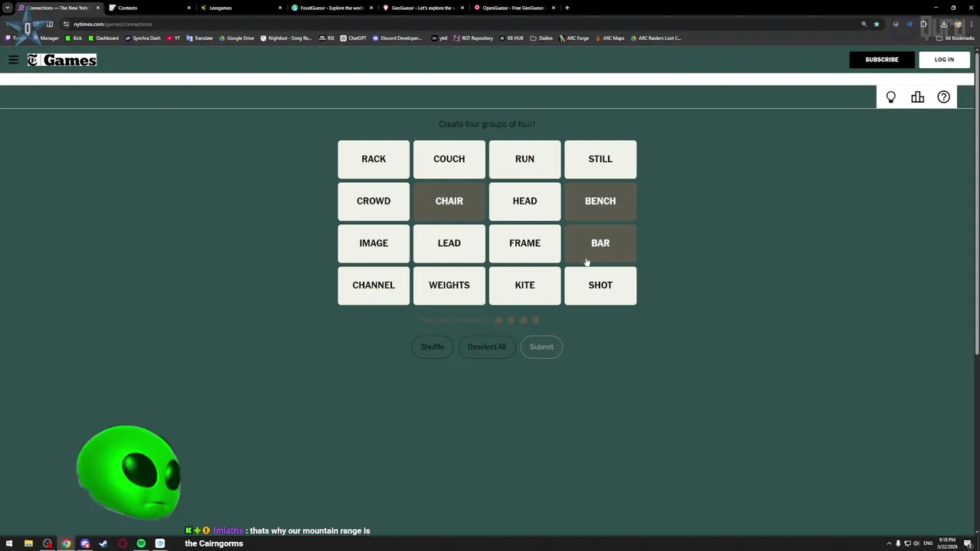The width and height of the screenshot is (980, 551).
Task: Click the zoom magnifier icon in address bar
Action: (864, 24)
